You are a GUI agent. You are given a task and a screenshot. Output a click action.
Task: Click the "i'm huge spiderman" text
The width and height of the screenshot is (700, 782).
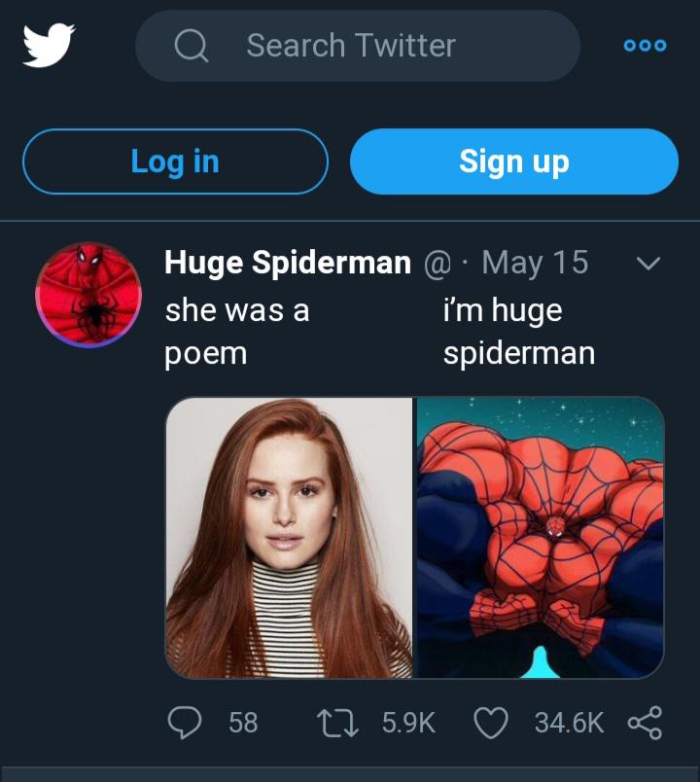(x=518, y=331)
